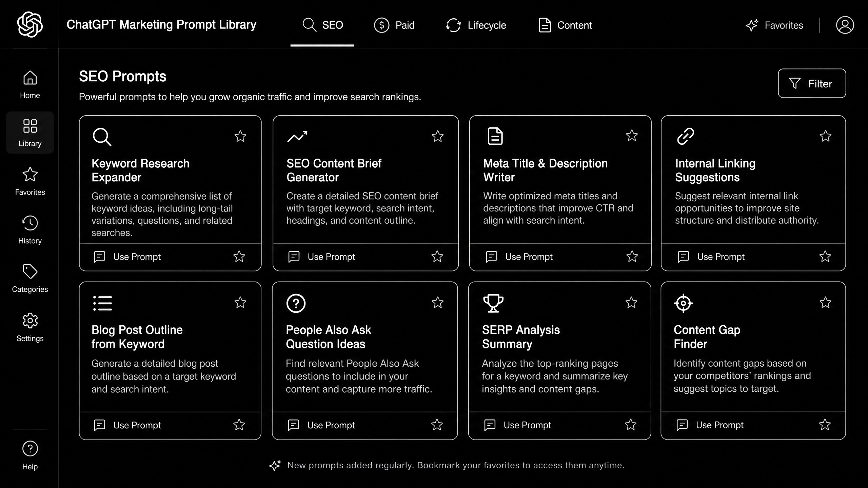Toggle footer star on Blog Post Outline card

(239, 425)
